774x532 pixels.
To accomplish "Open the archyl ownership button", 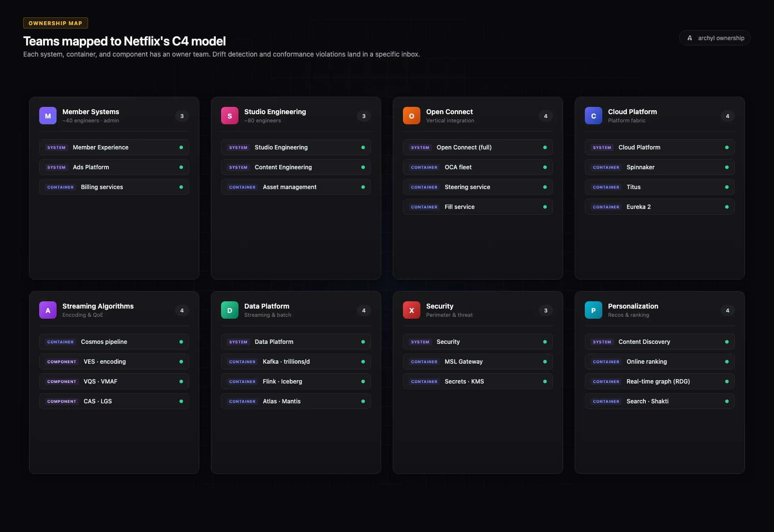I will (x=714, y=38).
